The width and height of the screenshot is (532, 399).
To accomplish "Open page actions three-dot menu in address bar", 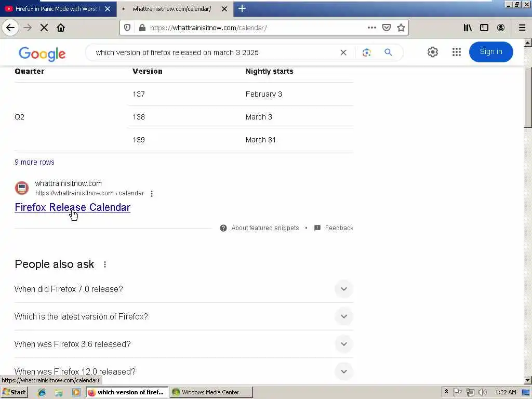I will (x=372, y=28).
